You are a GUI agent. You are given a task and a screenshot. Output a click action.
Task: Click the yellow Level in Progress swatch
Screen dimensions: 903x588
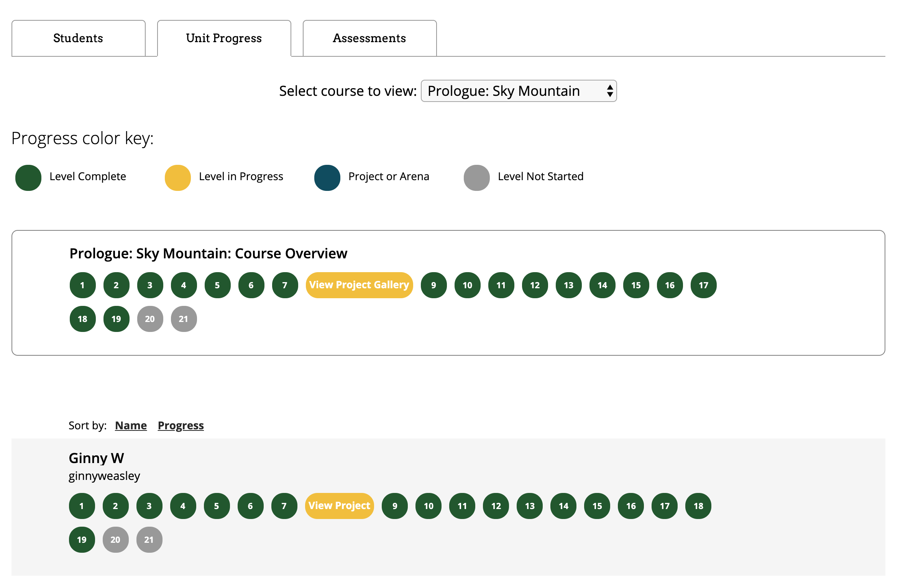[178, 178]
